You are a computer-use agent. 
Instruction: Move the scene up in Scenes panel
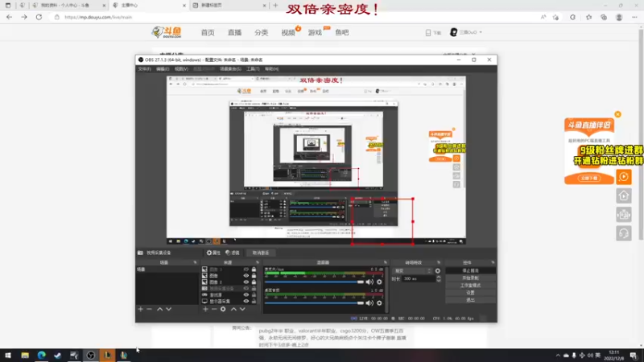159,309
